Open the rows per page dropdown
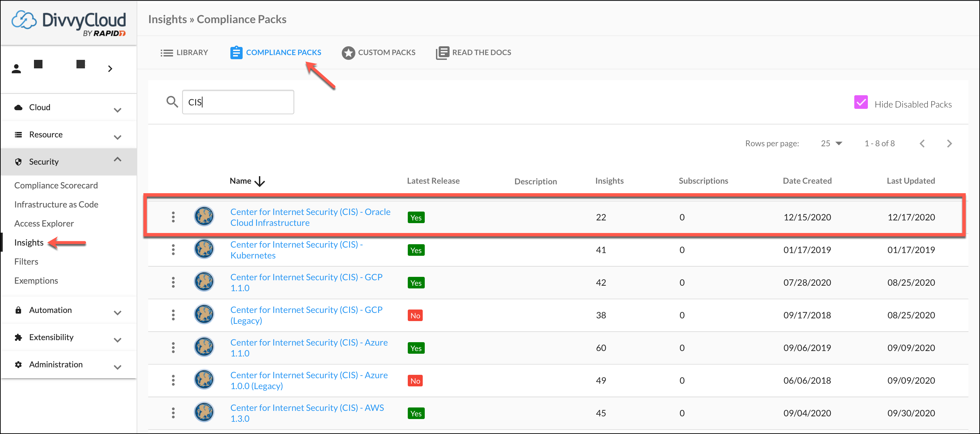980x434 pixels. coord(831,144)
